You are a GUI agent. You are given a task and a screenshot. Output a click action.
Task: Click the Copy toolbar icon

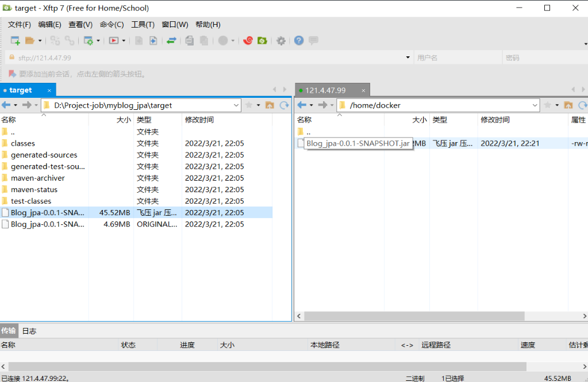point(189,40)
